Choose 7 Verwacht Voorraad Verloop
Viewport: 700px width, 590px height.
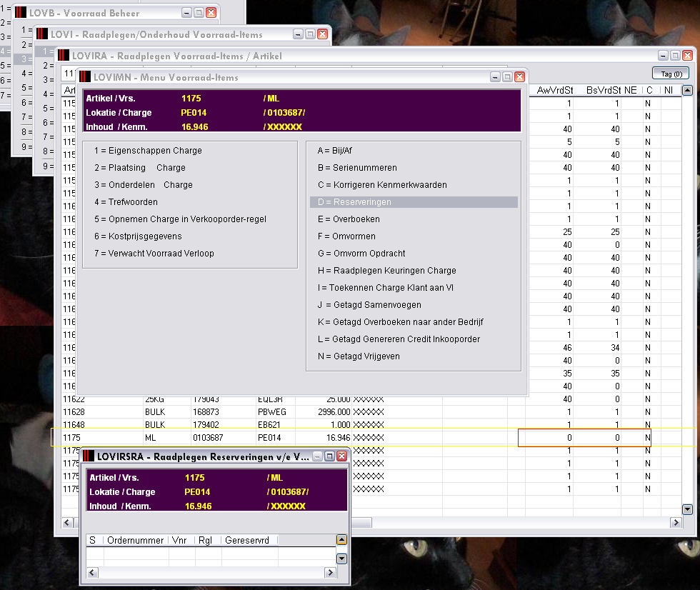click(154, 254)
